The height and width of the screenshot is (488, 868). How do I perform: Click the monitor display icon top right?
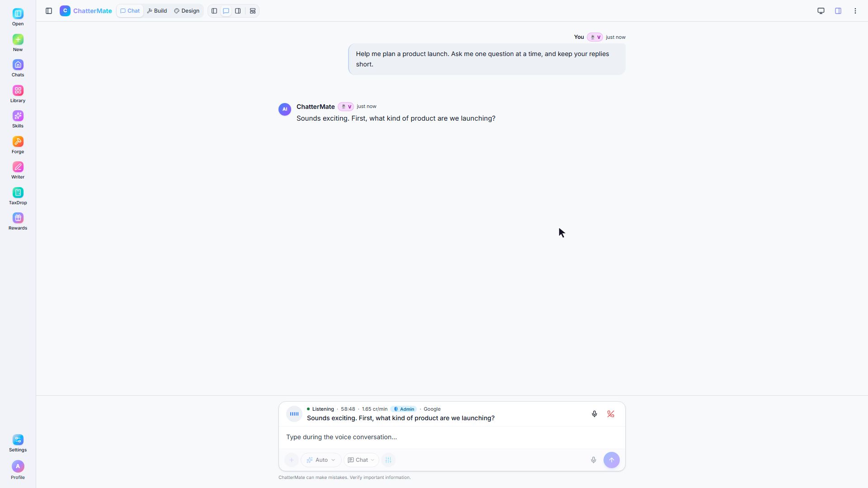tap(821, 11)
